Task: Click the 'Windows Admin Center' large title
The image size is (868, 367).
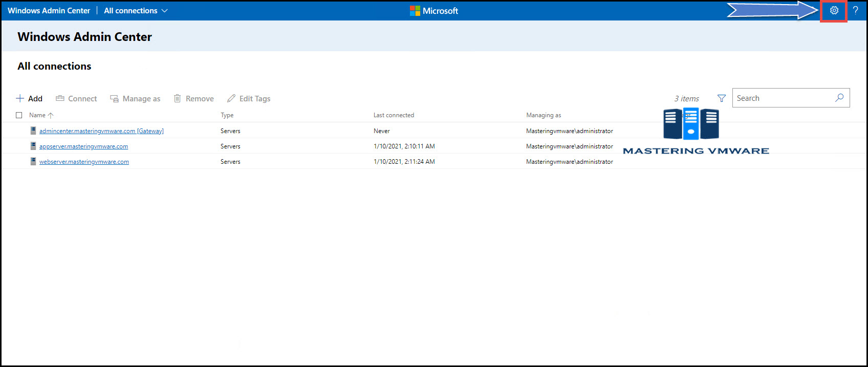Action: click(84, 37)
